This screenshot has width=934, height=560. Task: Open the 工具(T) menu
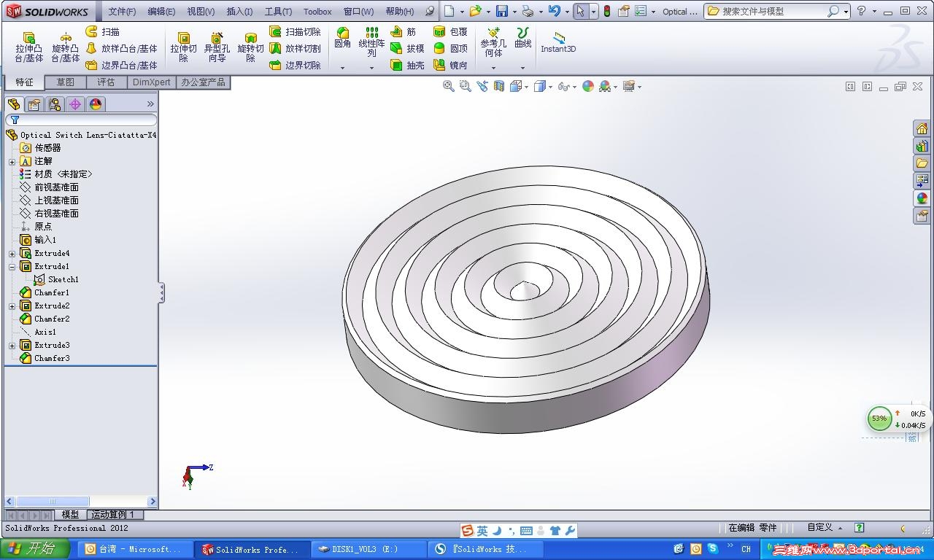tap(278, 12)
